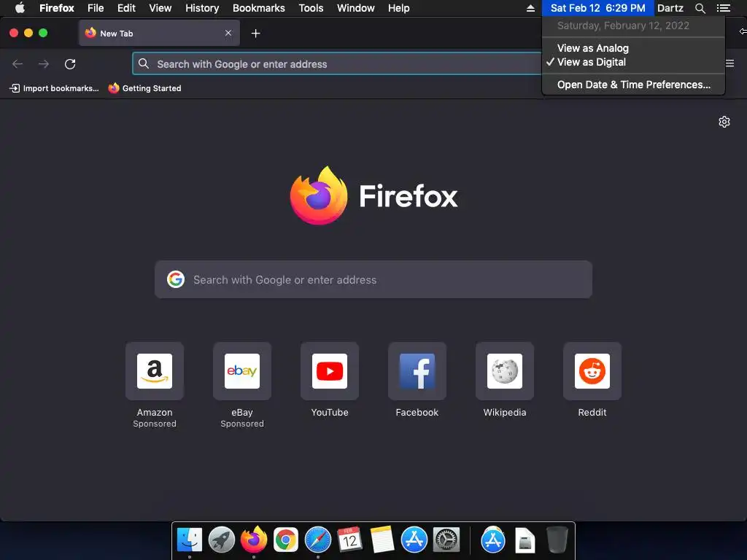Viewport: 747px width, 560px height.
Task: Open the Trash in the Dock
Action: 557,540
